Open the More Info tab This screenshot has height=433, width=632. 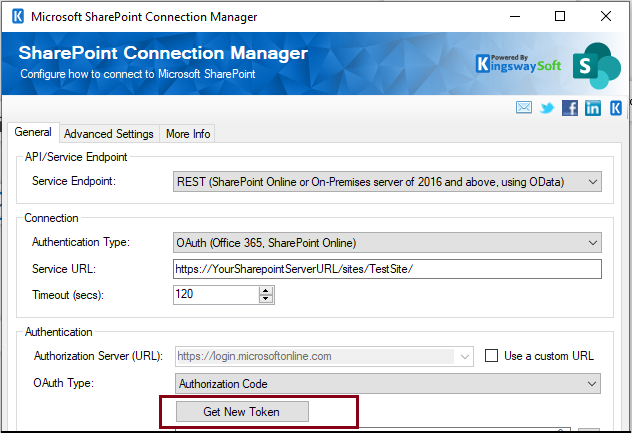click(188, 133)
